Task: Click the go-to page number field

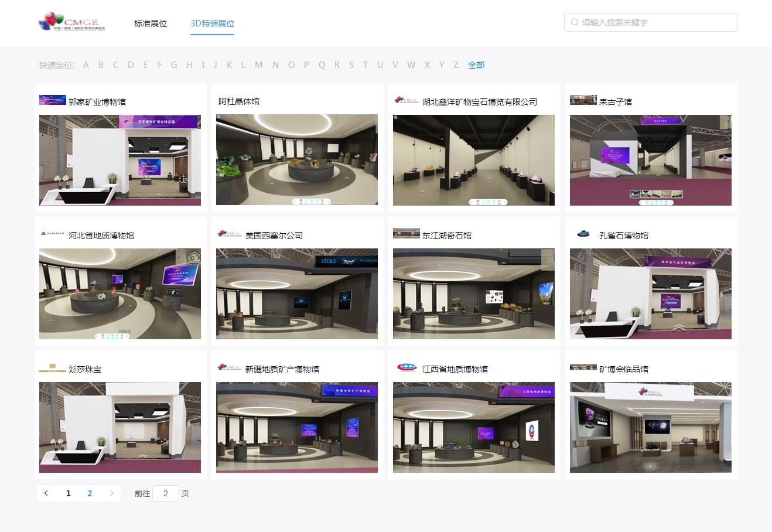Action: (x=165, y=493)
